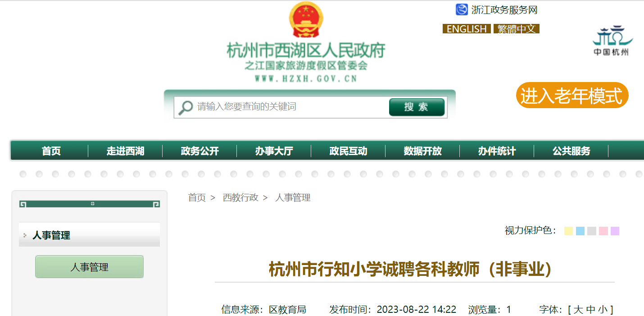The width and height of the screenshot is (644, 316).
Task: Switch site language to ENGLISH
Action: [x=467, y=29]
